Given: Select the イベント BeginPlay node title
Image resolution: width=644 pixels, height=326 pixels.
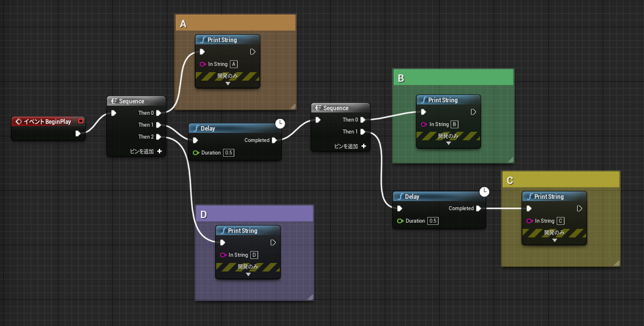Looking at the screenshot, I should click(47, 122).
